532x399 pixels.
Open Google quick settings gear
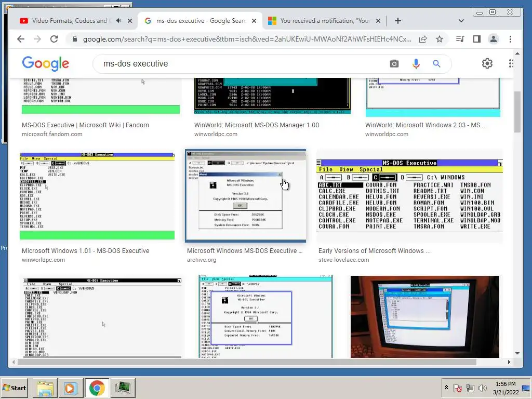coord(487,63)
